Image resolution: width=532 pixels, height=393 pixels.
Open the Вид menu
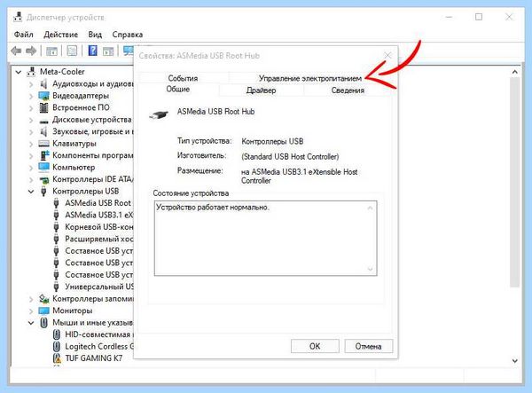(95, 35)
